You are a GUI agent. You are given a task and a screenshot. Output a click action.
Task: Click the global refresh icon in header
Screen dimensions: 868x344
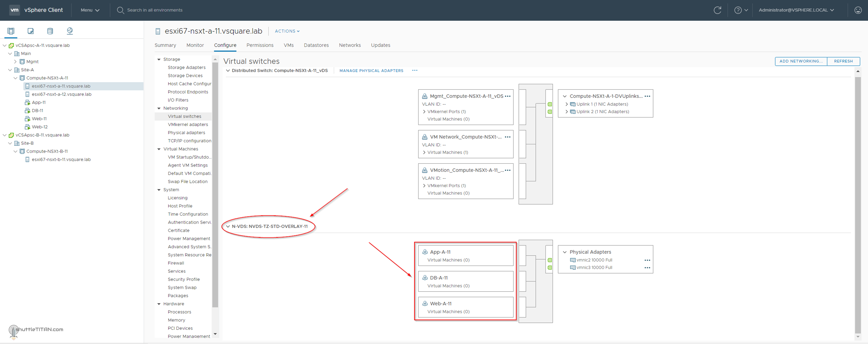717,10
